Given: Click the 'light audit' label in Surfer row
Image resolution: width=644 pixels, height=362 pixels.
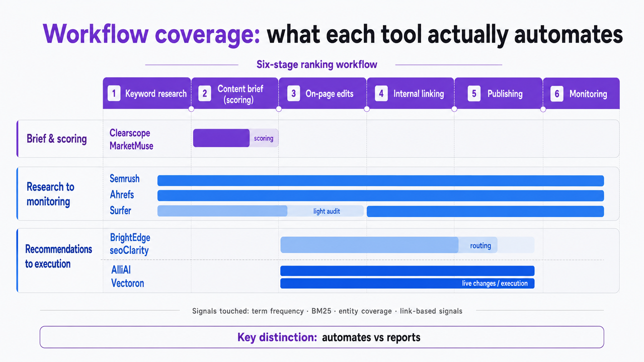Looking at the screenshot, I should pos(327,211).
